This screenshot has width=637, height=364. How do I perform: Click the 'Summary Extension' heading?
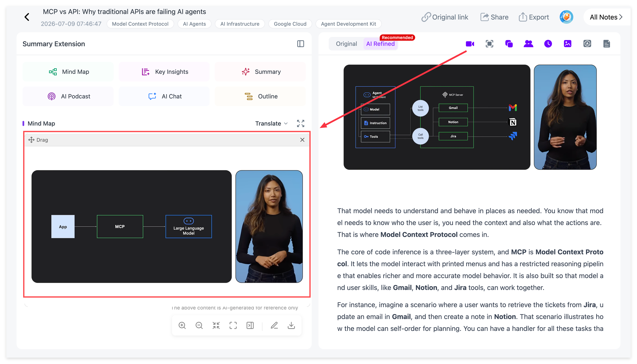(x=54, y=44)
